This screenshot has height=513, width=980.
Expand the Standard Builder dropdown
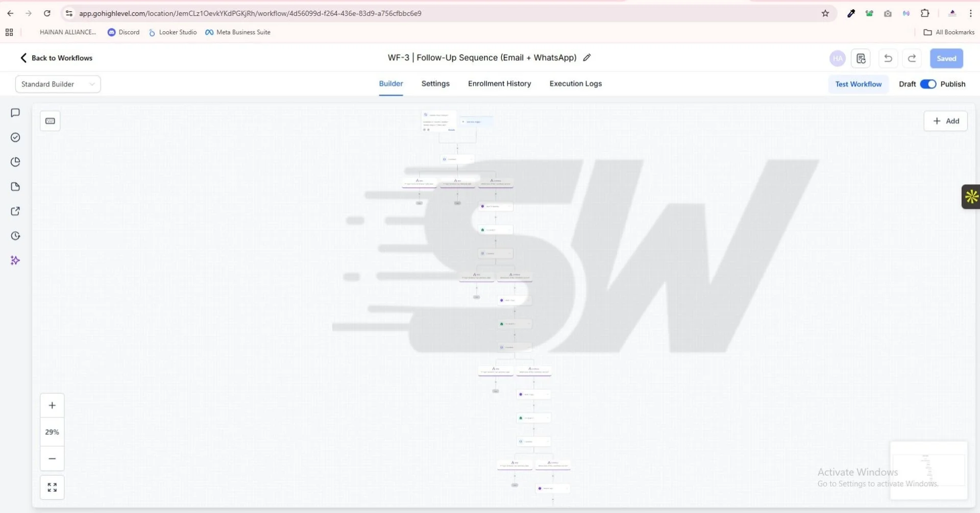point(58,84)
